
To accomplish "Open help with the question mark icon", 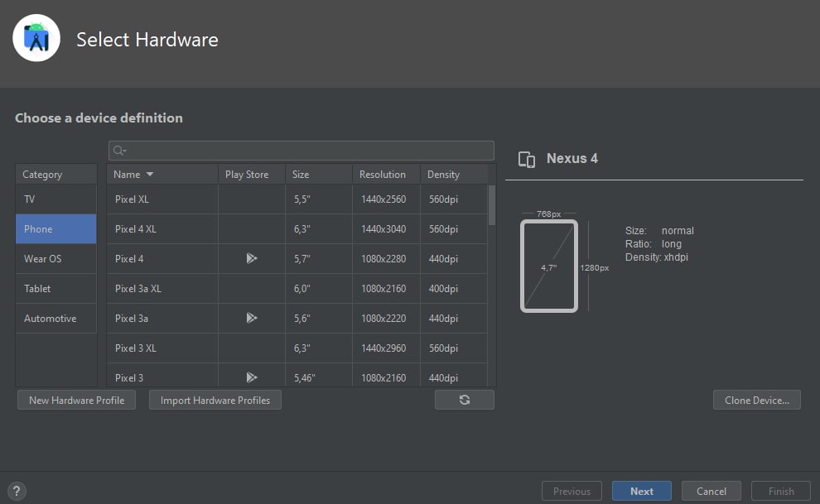I will click(17, 491).
